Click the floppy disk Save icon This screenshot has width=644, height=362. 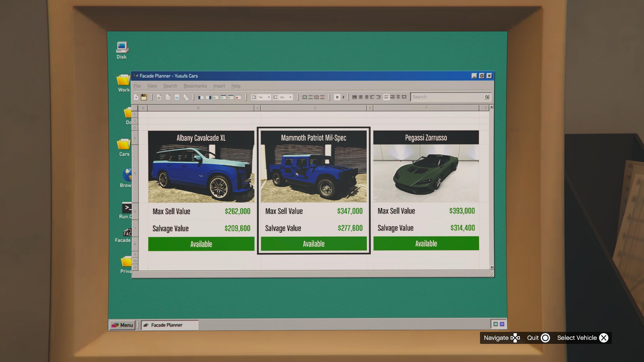[144, 97]
